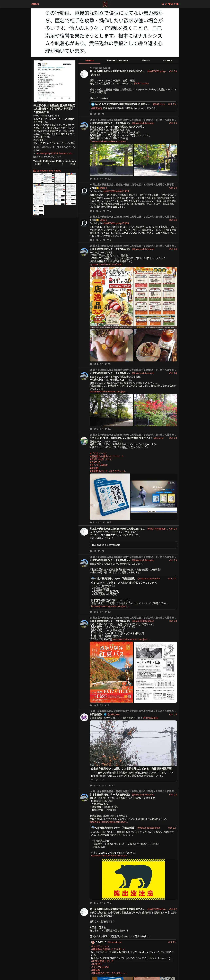Click the @WZT4Wdpdzp17954 handle under the profile name
Viewport: 210px width, 980px height.
[46, 116]
